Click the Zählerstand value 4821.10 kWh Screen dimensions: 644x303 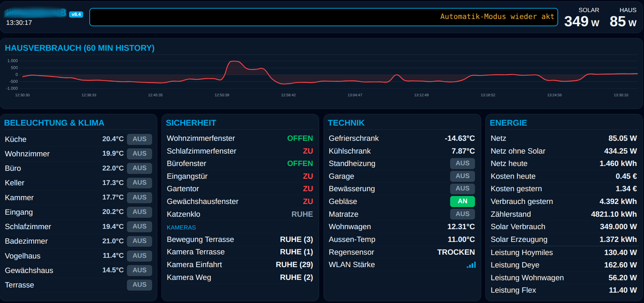tap(614, 214)
